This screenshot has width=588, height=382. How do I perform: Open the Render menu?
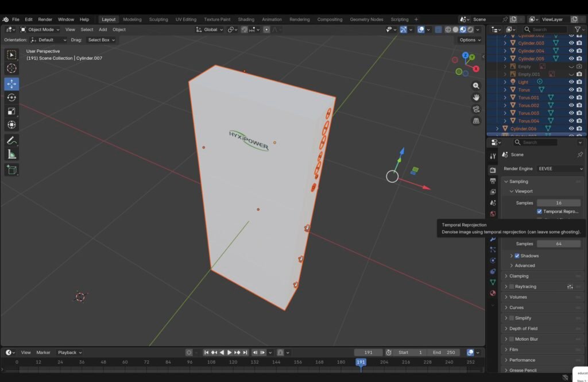[x=45, y=20]
